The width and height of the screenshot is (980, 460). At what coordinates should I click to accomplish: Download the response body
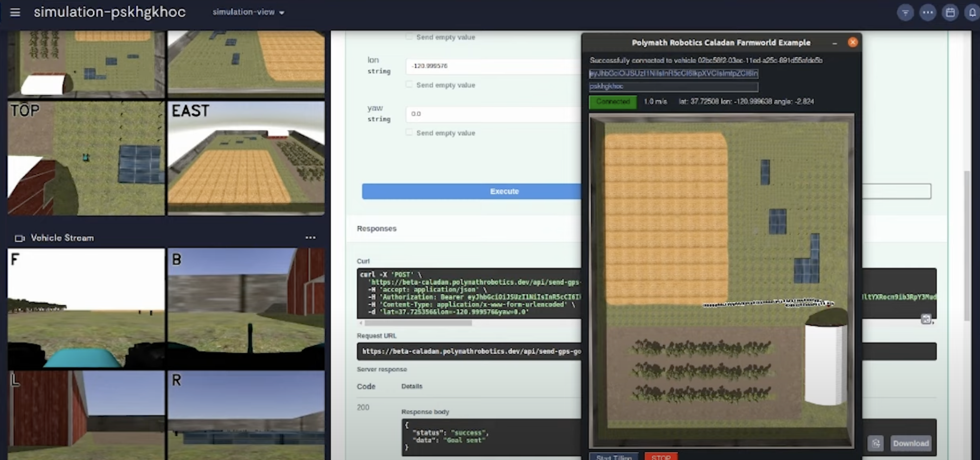[x=910, y=443]
